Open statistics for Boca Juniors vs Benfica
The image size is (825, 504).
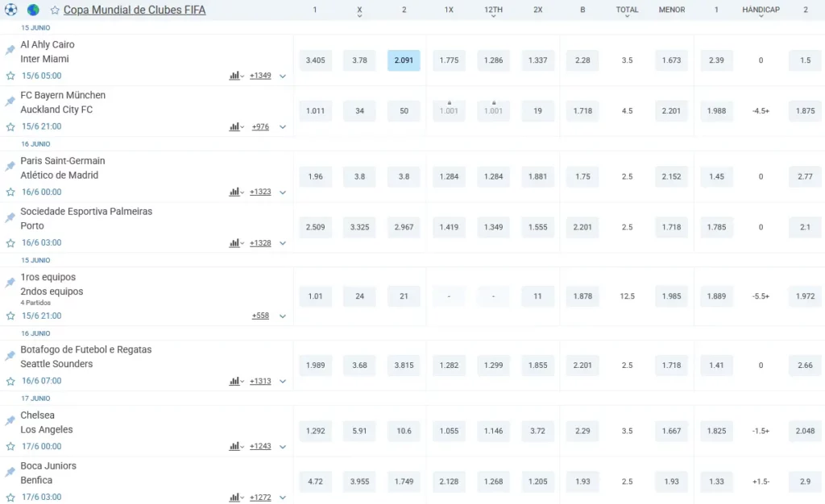[236, 498]
